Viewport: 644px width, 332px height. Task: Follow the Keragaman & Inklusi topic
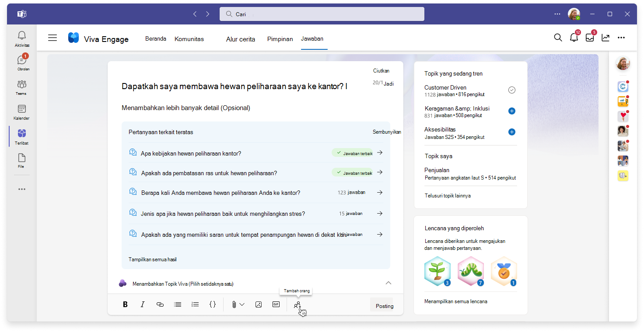[512, 111]
